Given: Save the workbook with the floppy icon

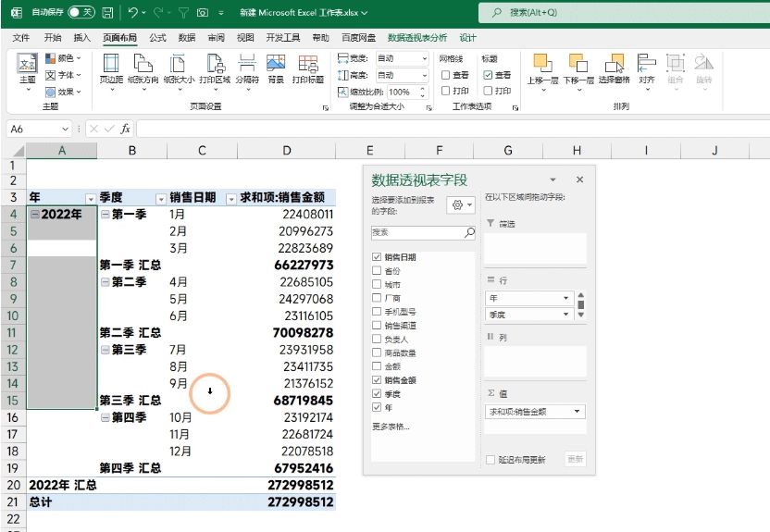Looking at the screenshot, I should [x=107, y=13].
